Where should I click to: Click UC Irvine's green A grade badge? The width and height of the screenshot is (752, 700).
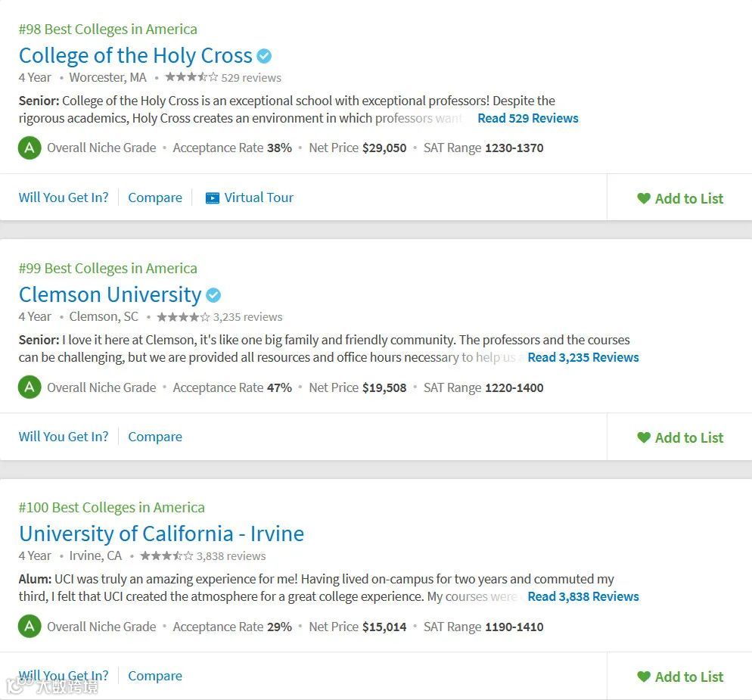tap(30, 627)
